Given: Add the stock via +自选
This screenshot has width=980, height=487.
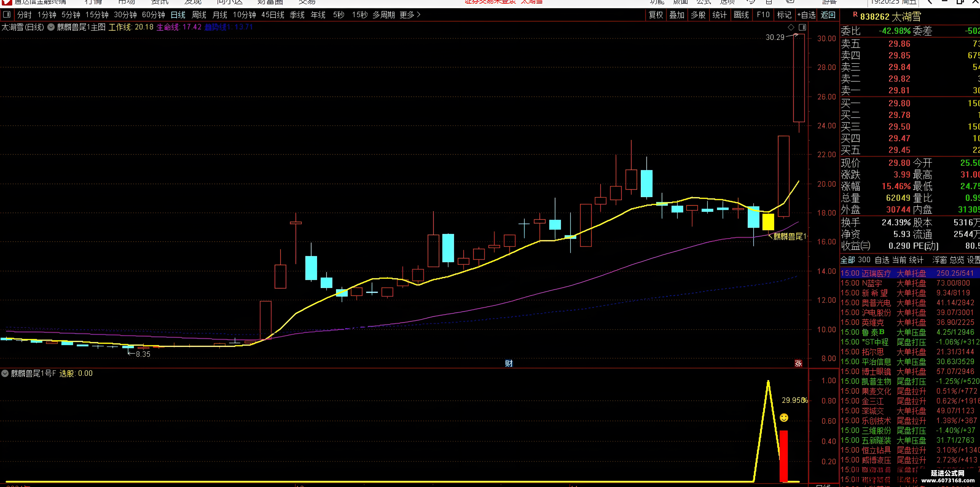Looking at the screenshot, I should click(x=806, y=15).
